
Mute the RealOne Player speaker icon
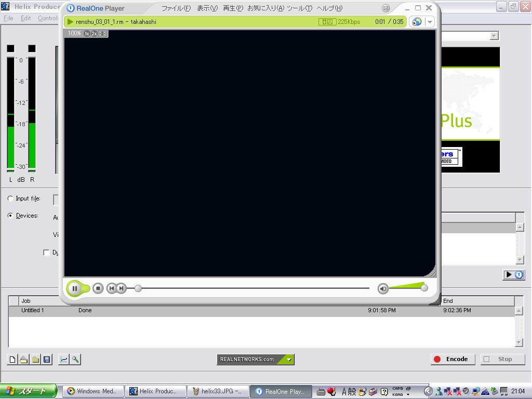pos(383,289)
